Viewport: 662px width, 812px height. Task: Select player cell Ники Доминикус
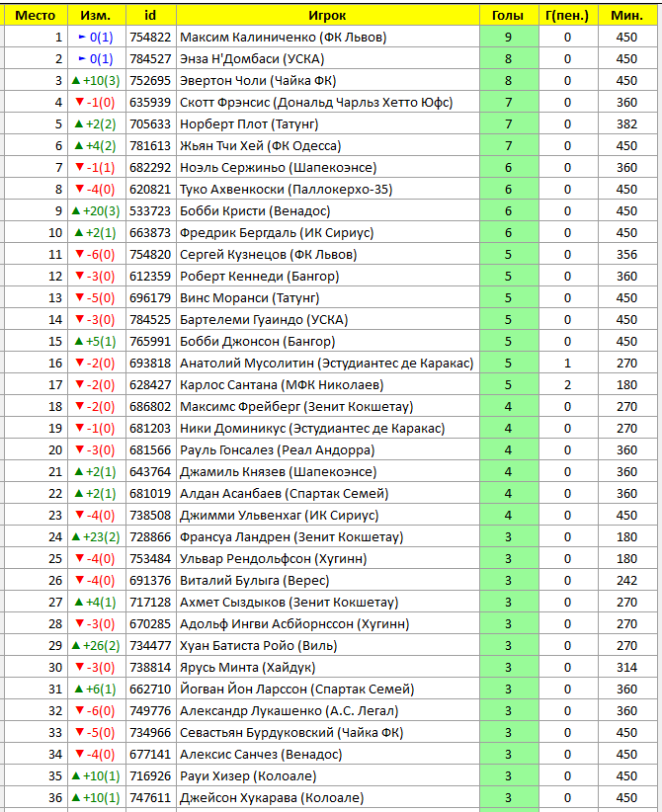pyautogui.click(x=328, y=429)
